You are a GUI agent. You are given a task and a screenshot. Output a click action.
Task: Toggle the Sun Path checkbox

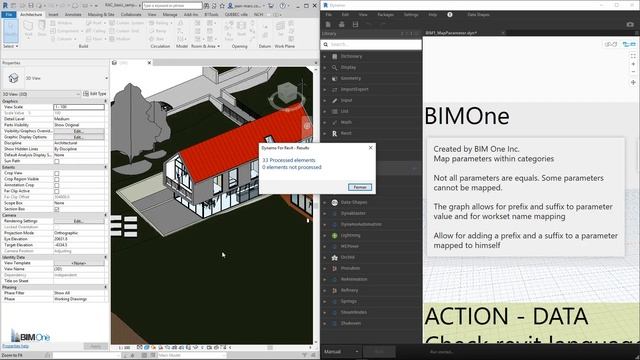[x=57, y=161]
